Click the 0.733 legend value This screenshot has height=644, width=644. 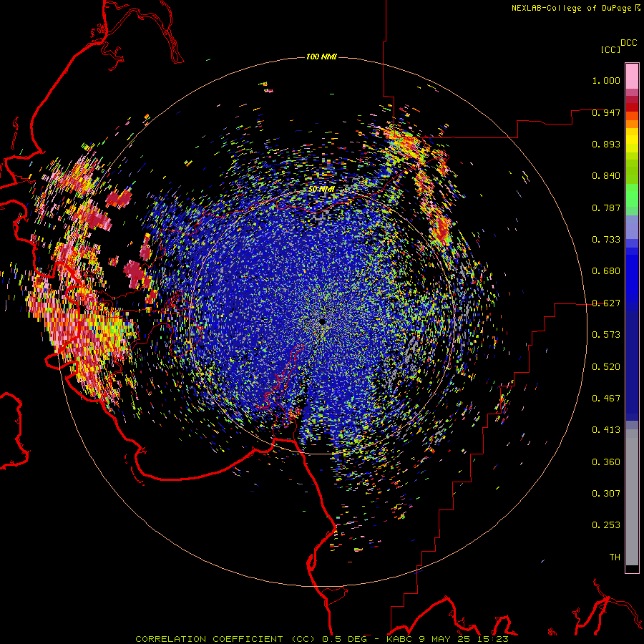pyautogui.click(x=606, y=240)
